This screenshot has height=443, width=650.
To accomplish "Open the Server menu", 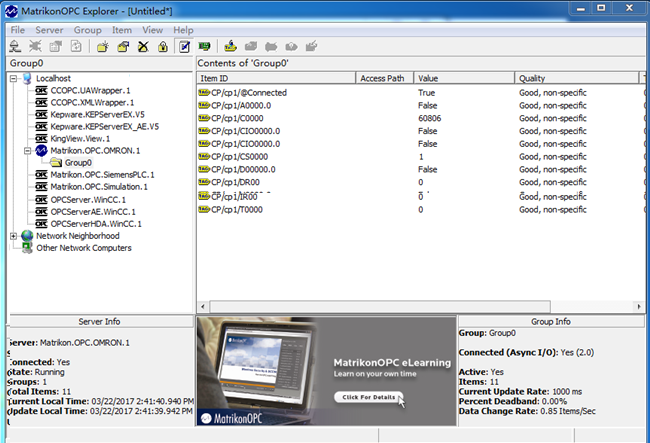I will coord(49,30).
